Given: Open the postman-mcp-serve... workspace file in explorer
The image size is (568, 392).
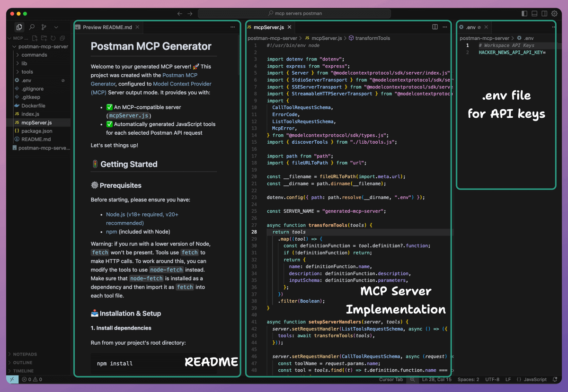Looking at the screenshot, I should pos(40,148).
